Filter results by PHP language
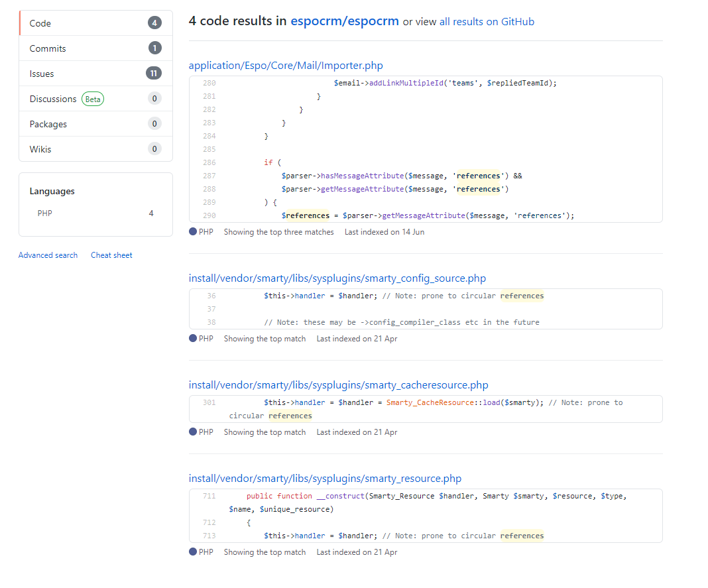 [x=45, y=213]
